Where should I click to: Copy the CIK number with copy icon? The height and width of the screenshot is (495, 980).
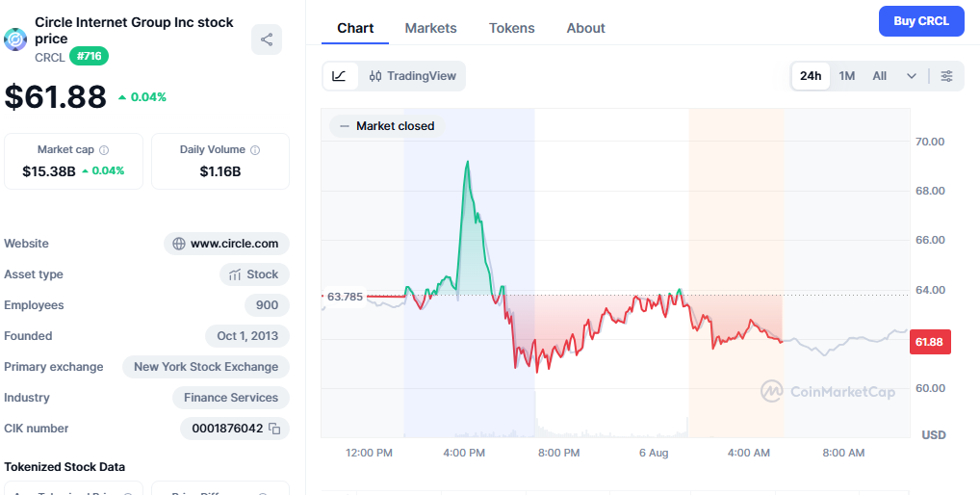click(x=274, y=429)
